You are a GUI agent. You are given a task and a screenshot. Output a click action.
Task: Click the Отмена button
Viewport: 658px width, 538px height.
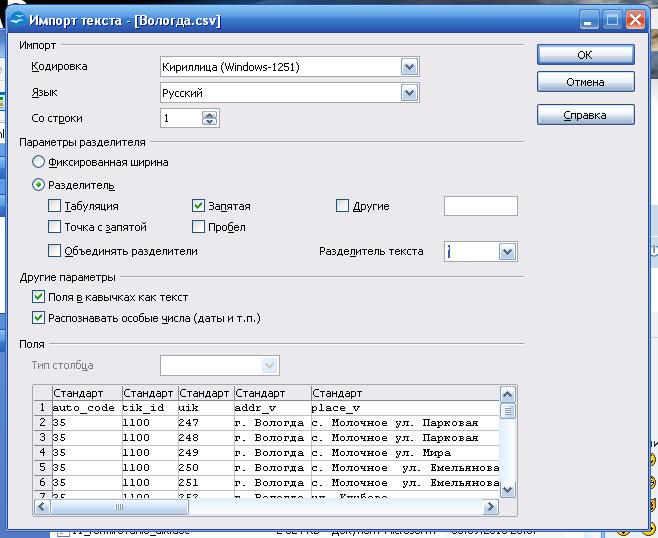click(585, 81)
